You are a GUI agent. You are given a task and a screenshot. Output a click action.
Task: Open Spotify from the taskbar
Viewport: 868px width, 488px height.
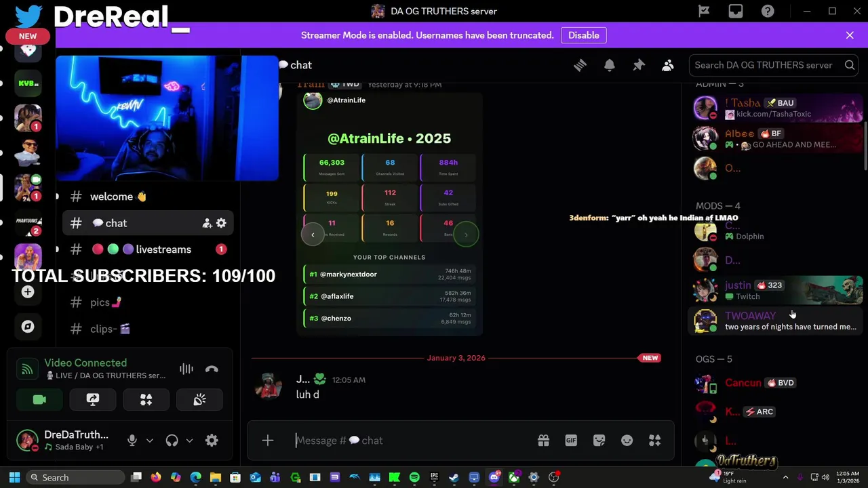coord(414,477)
